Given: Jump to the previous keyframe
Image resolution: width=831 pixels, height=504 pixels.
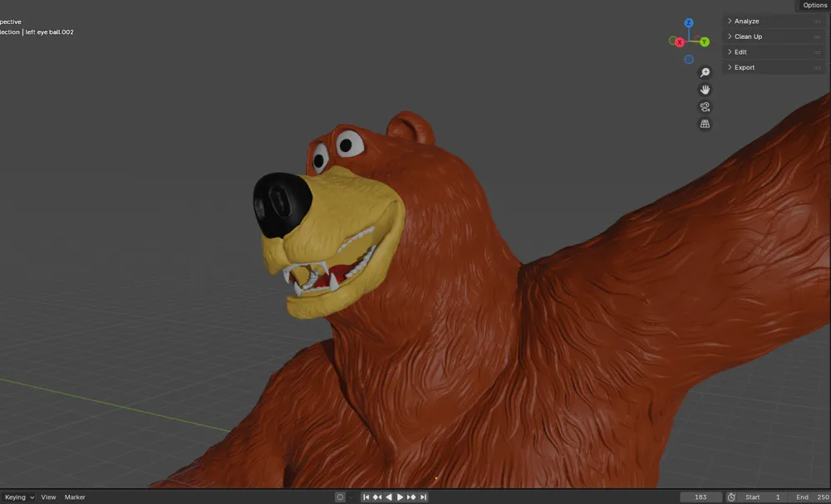Looking at the screenshot, I should click(377, 497).
